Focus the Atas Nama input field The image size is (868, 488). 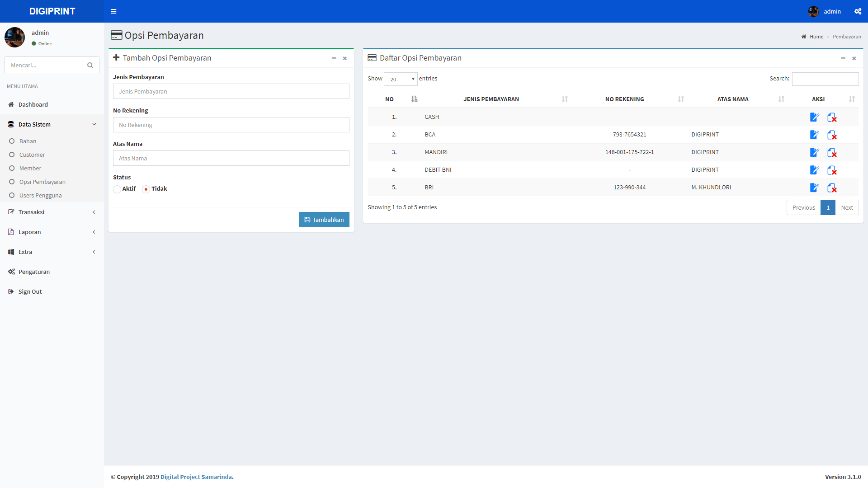tap(231, 158)
